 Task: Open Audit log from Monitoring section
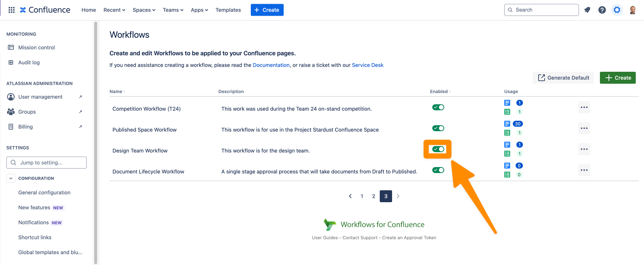[29, 62]
